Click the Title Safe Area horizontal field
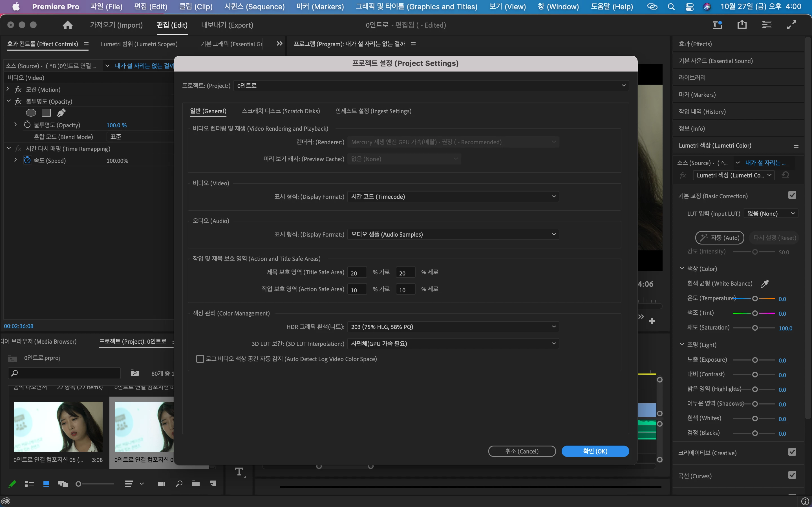Image resolution: width=812 pixels, height=507 pixels. click(x=357, y=273)
